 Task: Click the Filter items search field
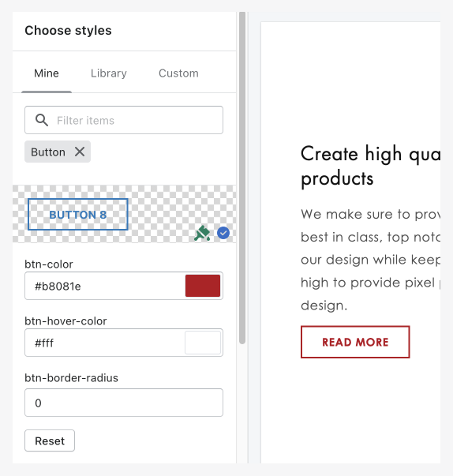124,120
